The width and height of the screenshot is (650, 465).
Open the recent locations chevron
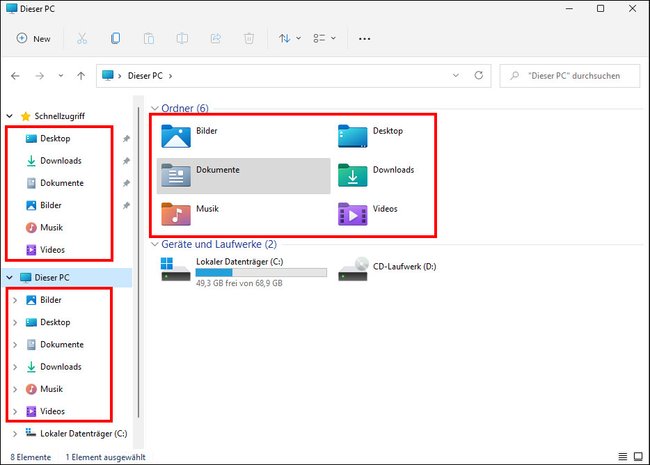(x=61, y=76)
